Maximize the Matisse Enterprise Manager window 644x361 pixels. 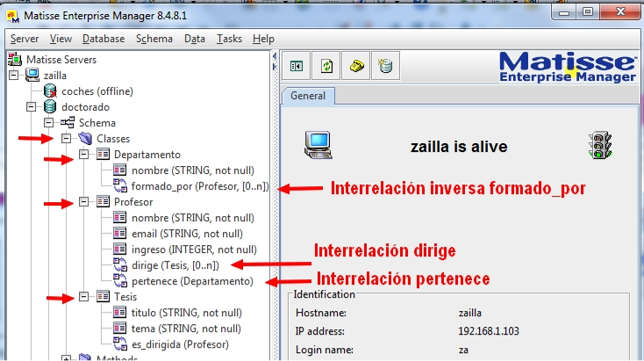pyautogui.click(x=587, y=12)
